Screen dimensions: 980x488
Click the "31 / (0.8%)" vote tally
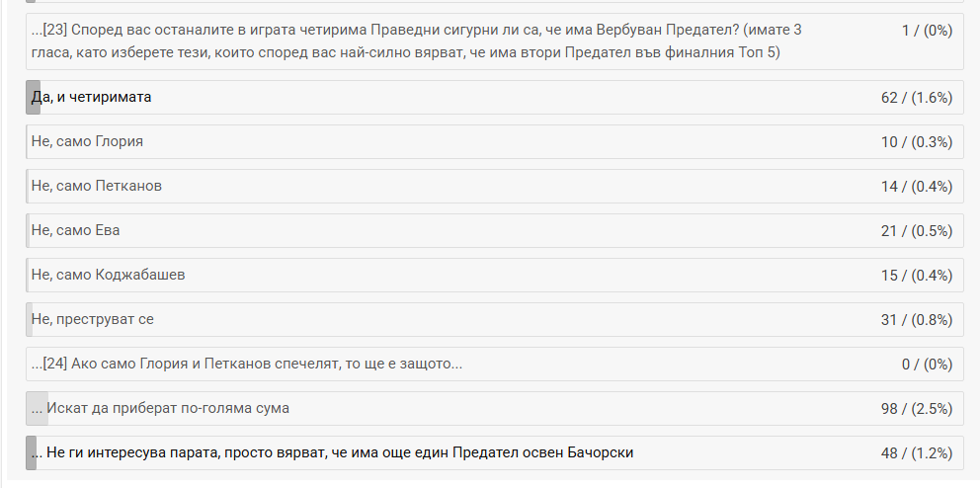tap(917, 319)
